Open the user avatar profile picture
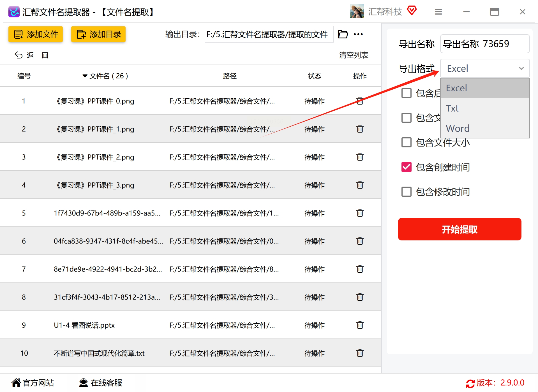This screenshot has width=538, height=392. click(357, 11)
